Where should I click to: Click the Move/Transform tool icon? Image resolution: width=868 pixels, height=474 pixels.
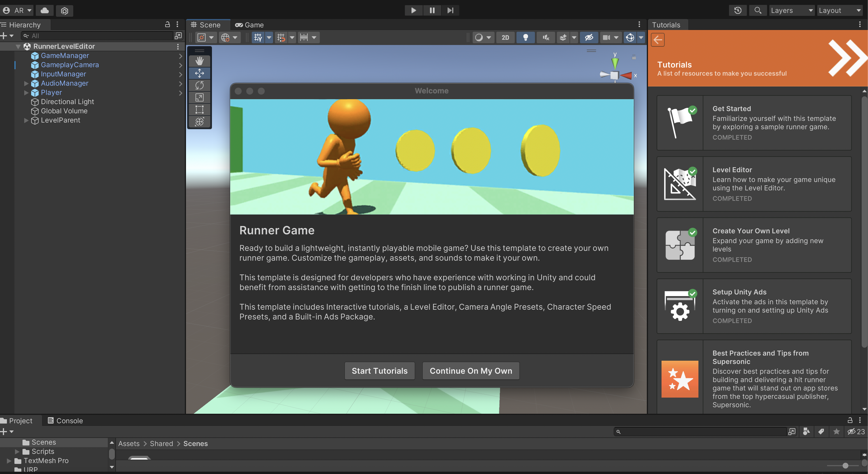tap(200, 72)
